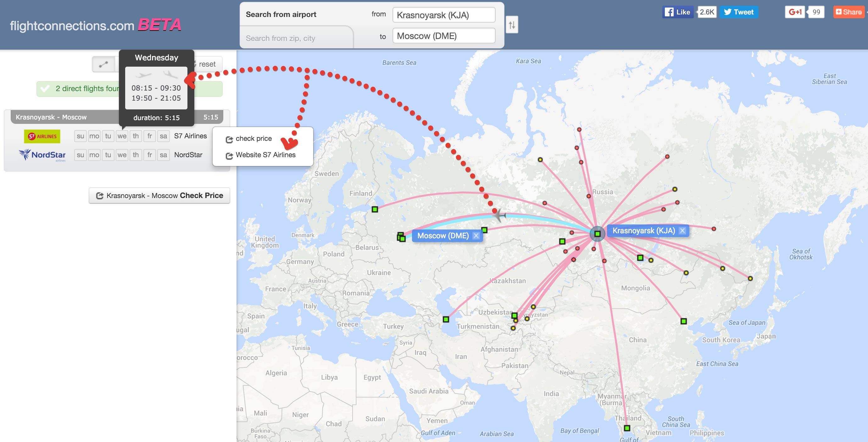Viewport: 868px width, 442px height.
Task: Click the Krasnoyarsk route reset icon
Action: click(203, 63)
